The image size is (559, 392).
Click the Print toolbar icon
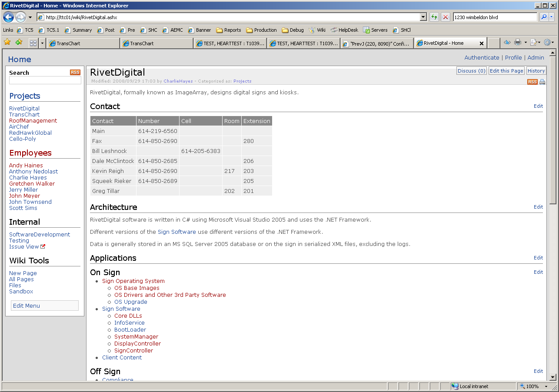coord(518,43)
